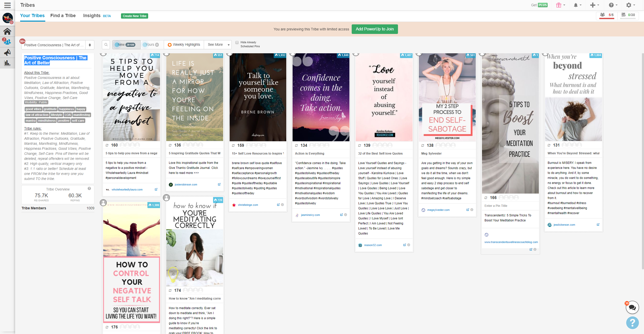The image size is (644, 334).
Task: Open the chat bubble icon bottom right
Action: [632, 307]
